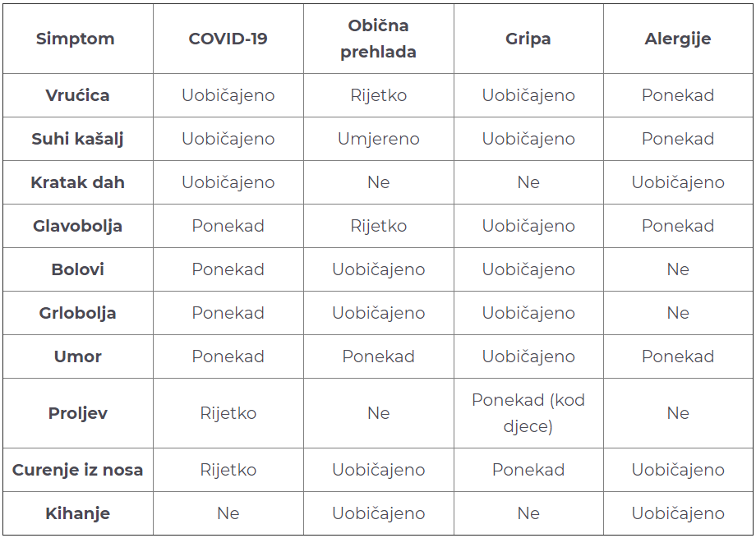
Task: Click the Glavobolja row label
Action: click(77, 226)
